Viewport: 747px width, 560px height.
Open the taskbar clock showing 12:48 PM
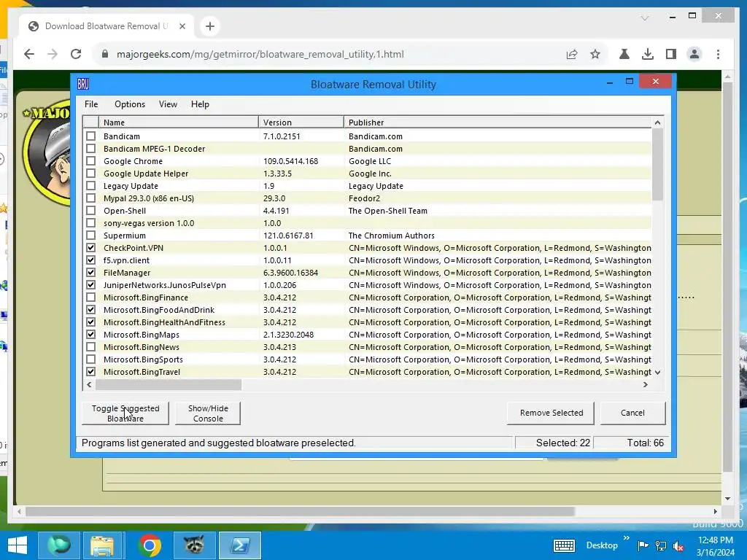[x=716, y=545]
